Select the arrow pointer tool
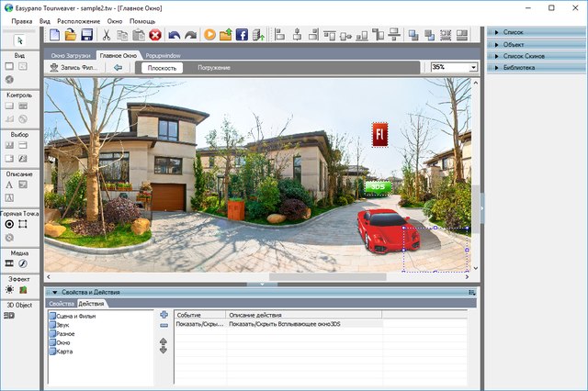The height and width of the screenshot is (391, 588). tap(19, 40)
